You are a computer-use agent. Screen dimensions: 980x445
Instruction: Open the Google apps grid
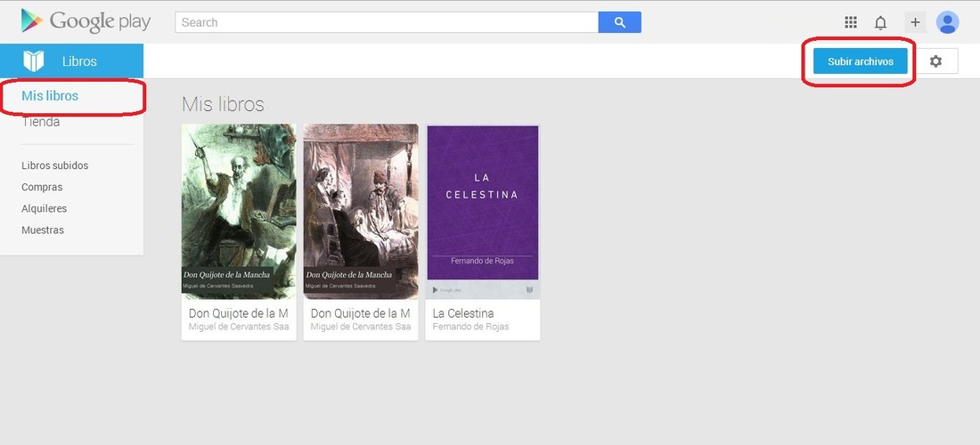851,22
